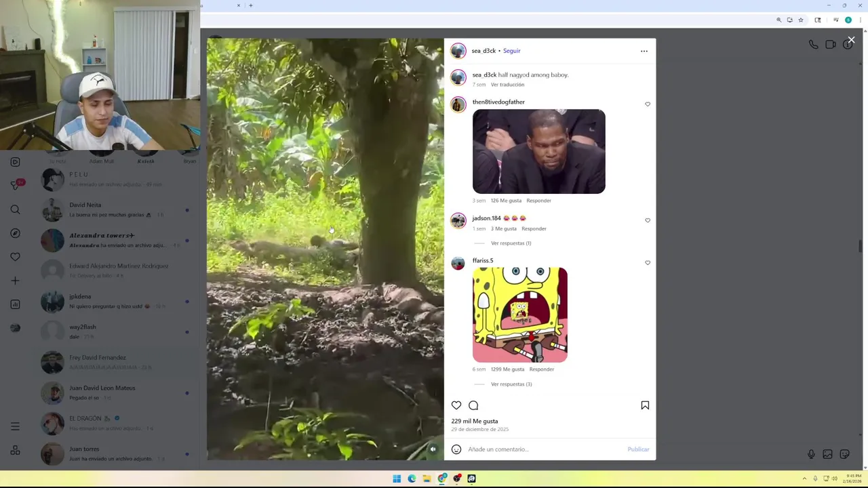Reply to jadson.184's comment
This screenshot has width=868, height=488.
pos(534,228)
